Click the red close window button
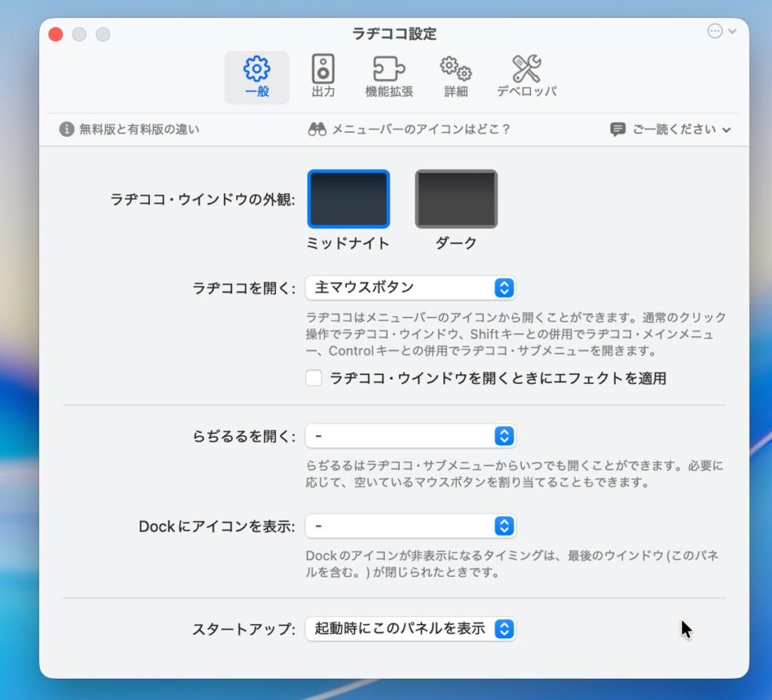This screenshot has height=700, width=772. tap(55, 34)
